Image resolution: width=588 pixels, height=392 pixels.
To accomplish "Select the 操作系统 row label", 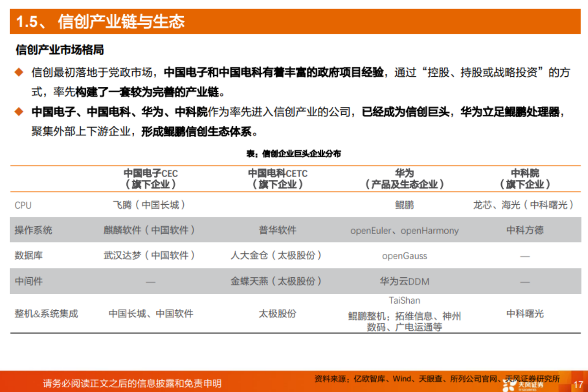I will point(34,230).
